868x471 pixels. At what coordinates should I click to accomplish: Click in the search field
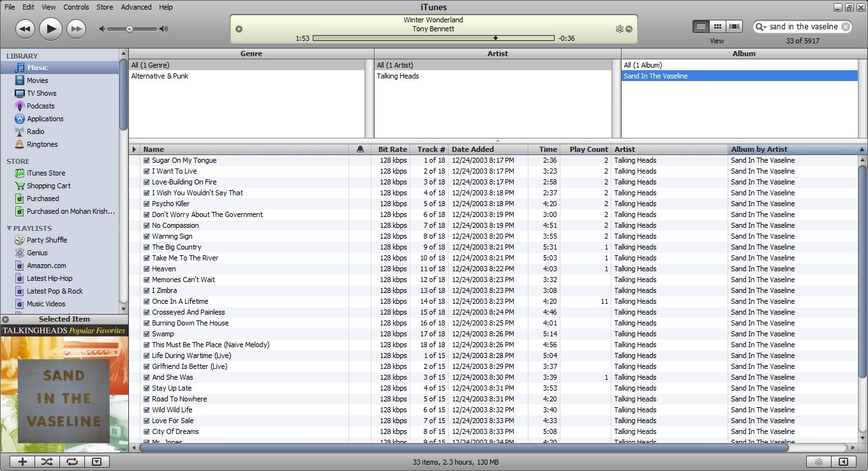[x=803, y=27]
